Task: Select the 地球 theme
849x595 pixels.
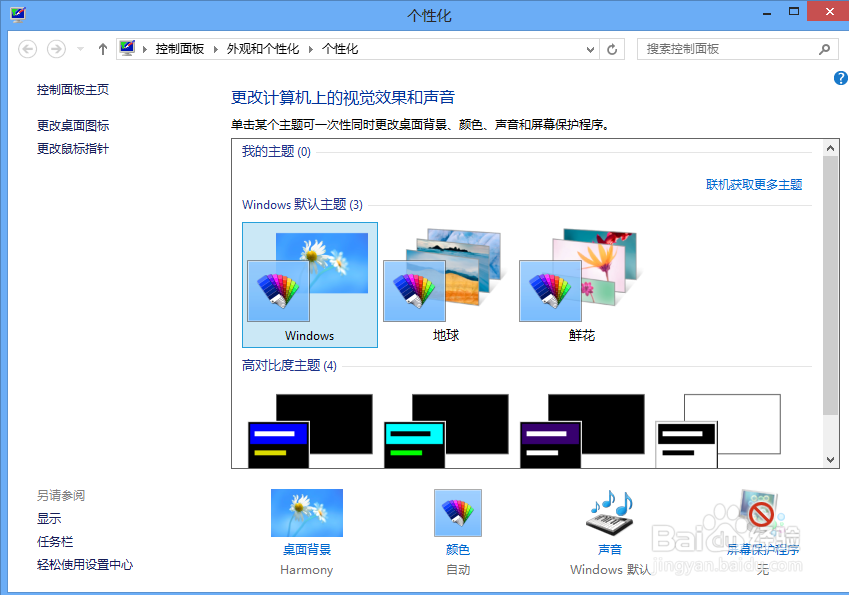Action: [446, 285]
